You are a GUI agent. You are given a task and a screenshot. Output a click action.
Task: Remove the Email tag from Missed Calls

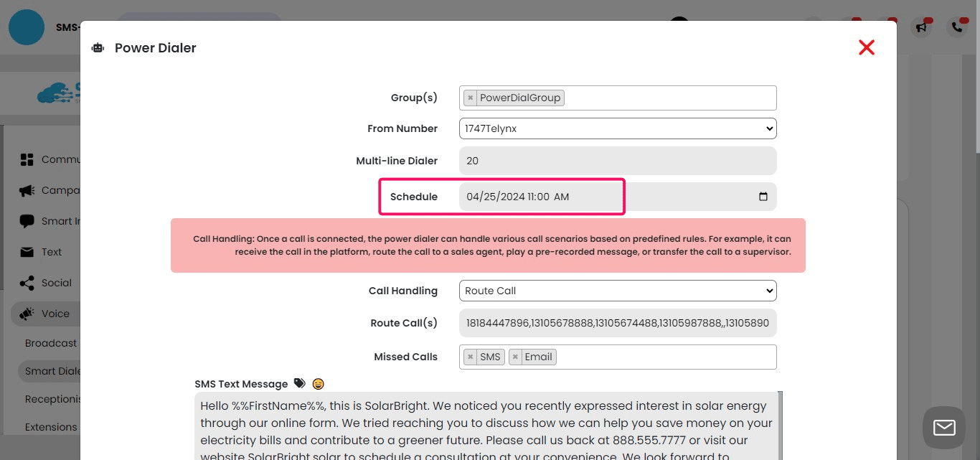click(515, 357)
